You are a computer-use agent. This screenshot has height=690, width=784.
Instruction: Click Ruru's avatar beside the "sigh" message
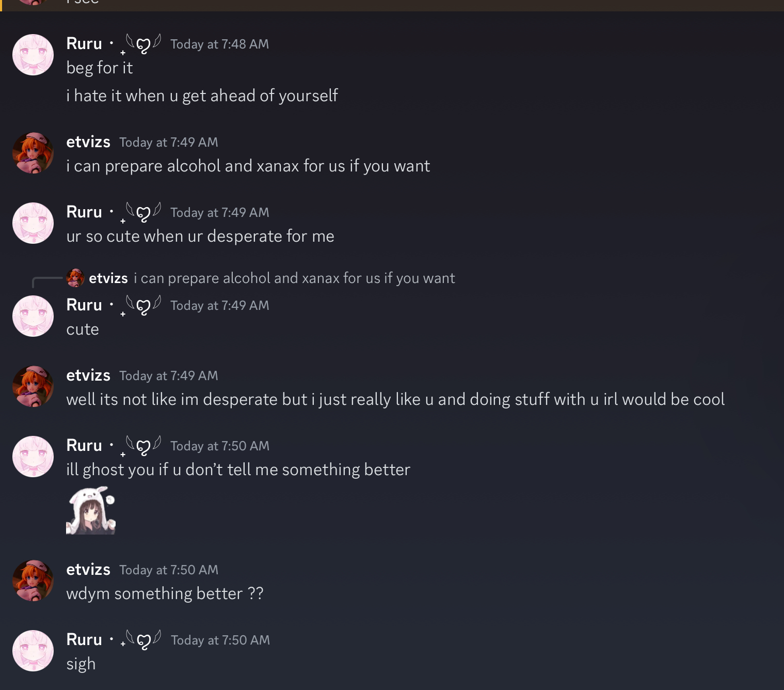click(x=33, y=651)
